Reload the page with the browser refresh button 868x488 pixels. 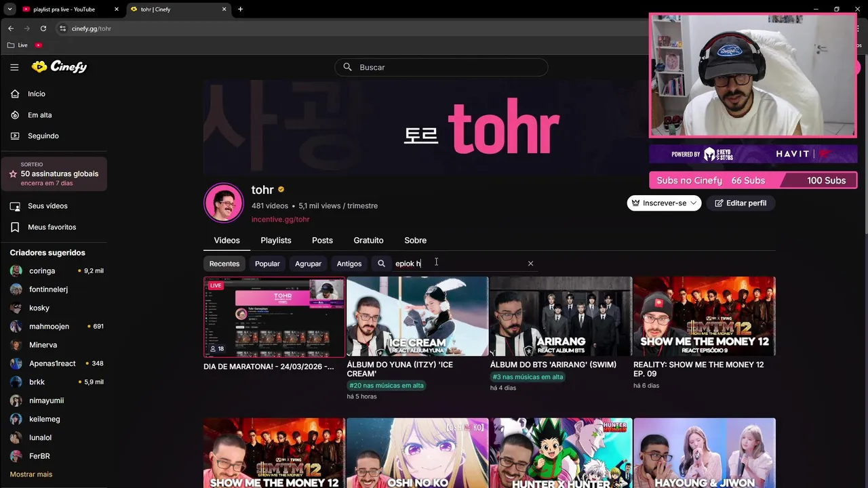(43, 28)
